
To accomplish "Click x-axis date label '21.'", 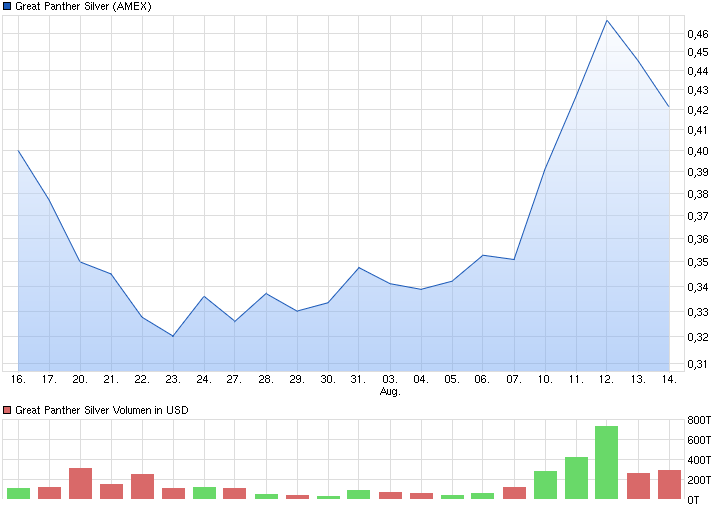I will 111,379.
